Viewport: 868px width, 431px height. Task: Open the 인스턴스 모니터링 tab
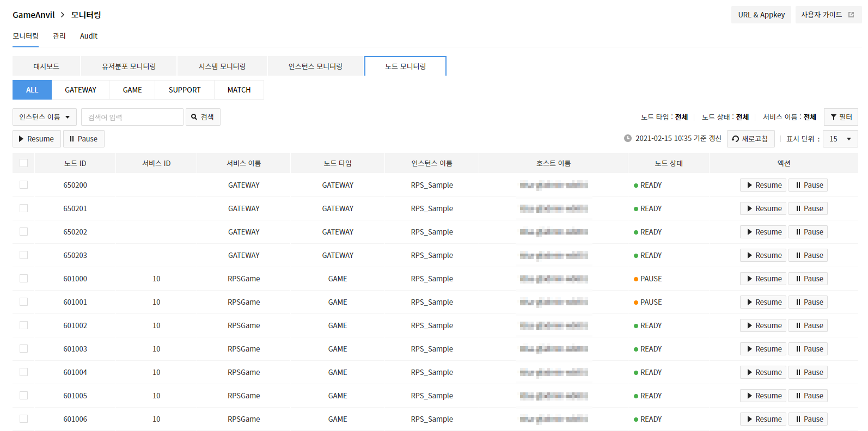[315, 66]
